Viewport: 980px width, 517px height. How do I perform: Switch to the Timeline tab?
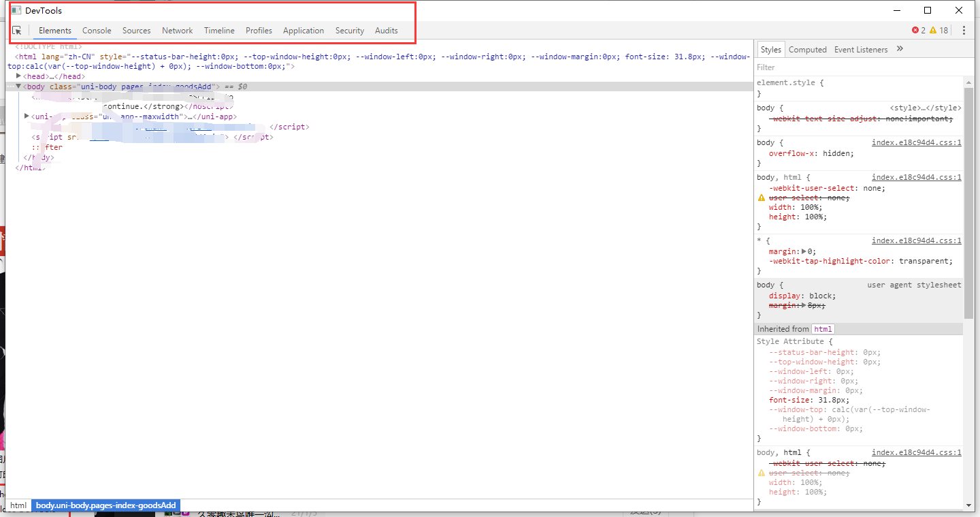tap(219, 31)
